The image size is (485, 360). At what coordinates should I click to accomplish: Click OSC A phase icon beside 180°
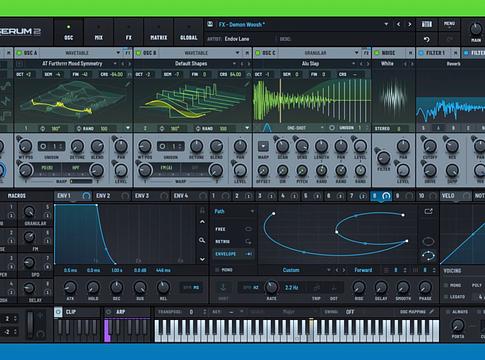(x=42, y=128)
